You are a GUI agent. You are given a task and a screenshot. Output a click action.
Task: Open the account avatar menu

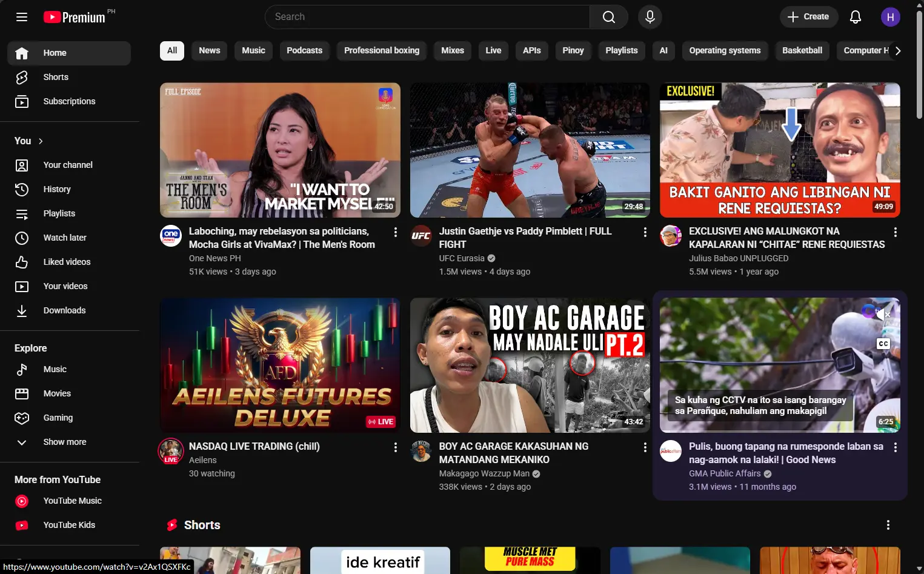[x=890, y=17]
